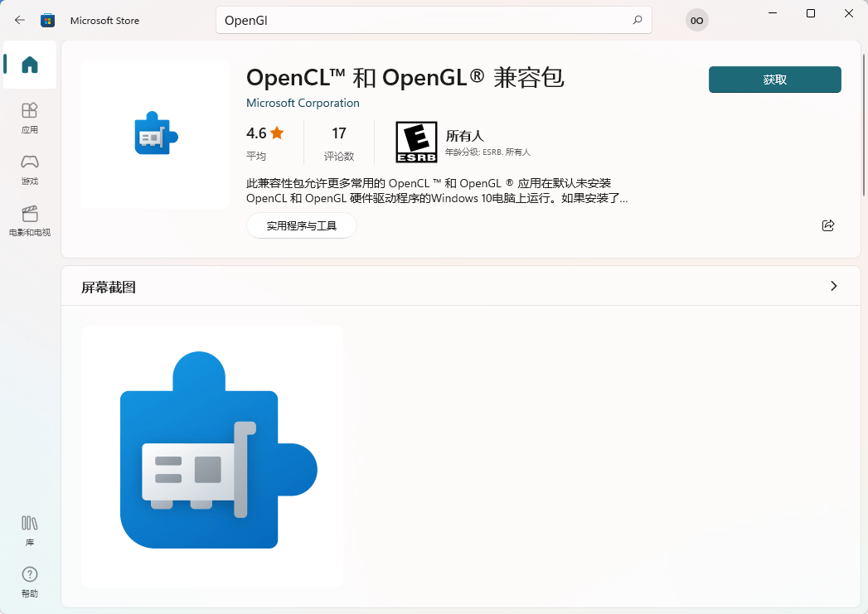The width and height of the screenshot is (868, 614).
Task: Open 电影和电视 in the sidebar
Action: click(x=29, y=222)
